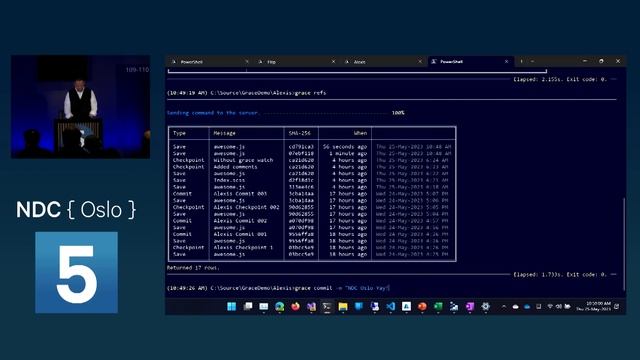Open the Windows Start menu
Screen dimensions: 640x360
click(x=231, y=307)
